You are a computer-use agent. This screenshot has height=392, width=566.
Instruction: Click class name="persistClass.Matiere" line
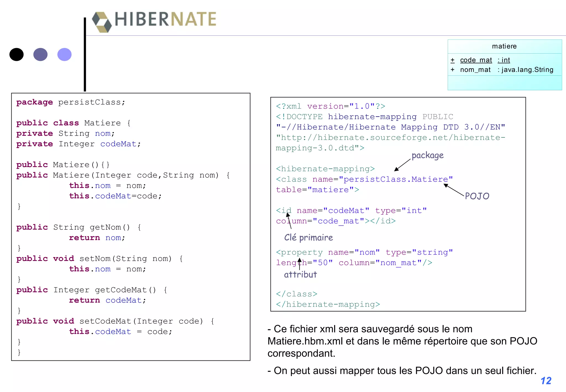(365, 179)
